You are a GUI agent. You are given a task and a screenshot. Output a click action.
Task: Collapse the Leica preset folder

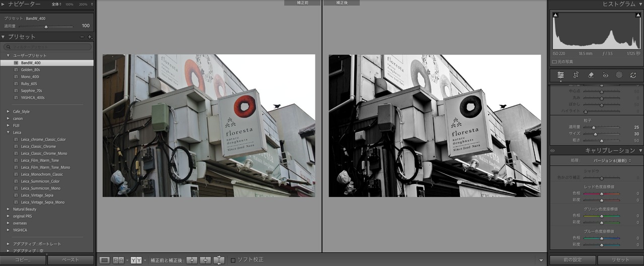[x=8, y=132]
